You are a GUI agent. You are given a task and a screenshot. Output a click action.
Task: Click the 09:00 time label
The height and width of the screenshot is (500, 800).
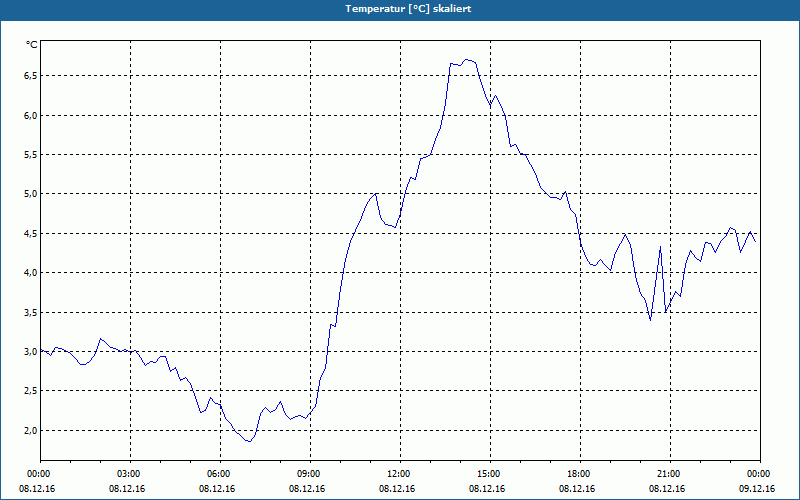[x=310, y=474]
